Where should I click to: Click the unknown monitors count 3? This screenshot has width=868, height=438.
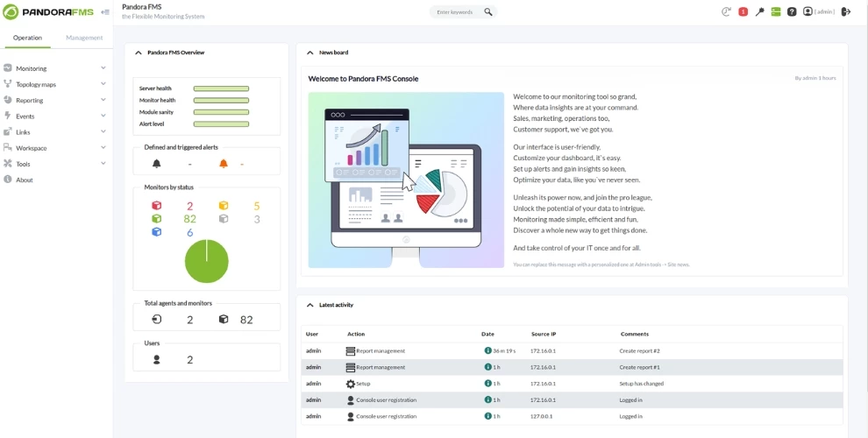click(257, 219)
